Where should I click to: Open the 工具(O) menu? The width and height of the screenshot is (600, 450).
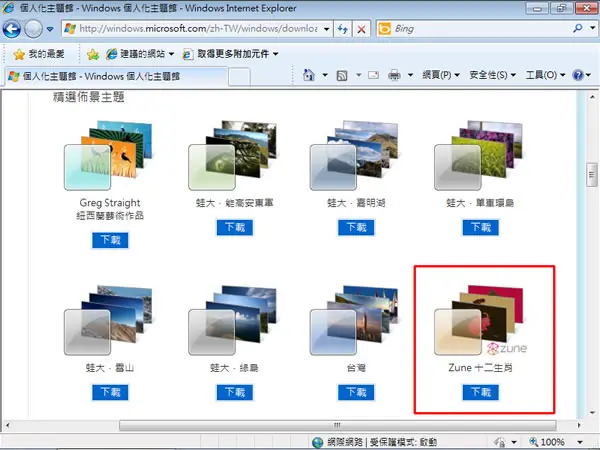coord(545,75)
